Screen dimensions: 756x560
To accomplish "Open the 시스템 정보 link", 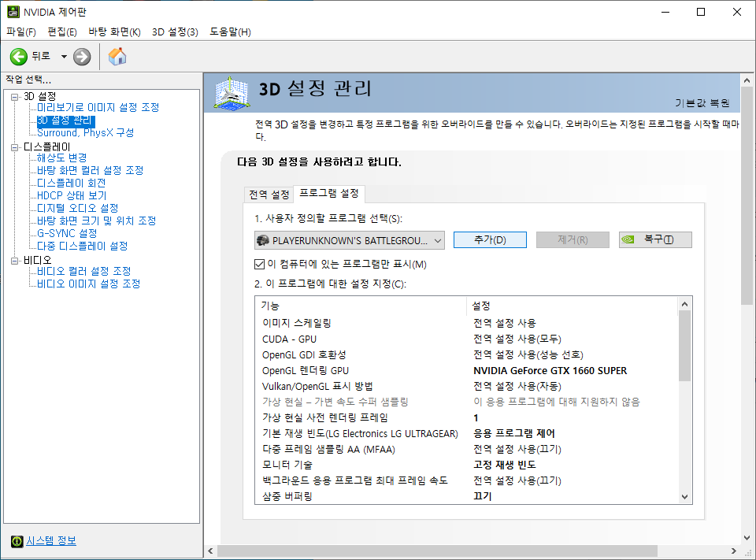I will click(x=51, y=541).
